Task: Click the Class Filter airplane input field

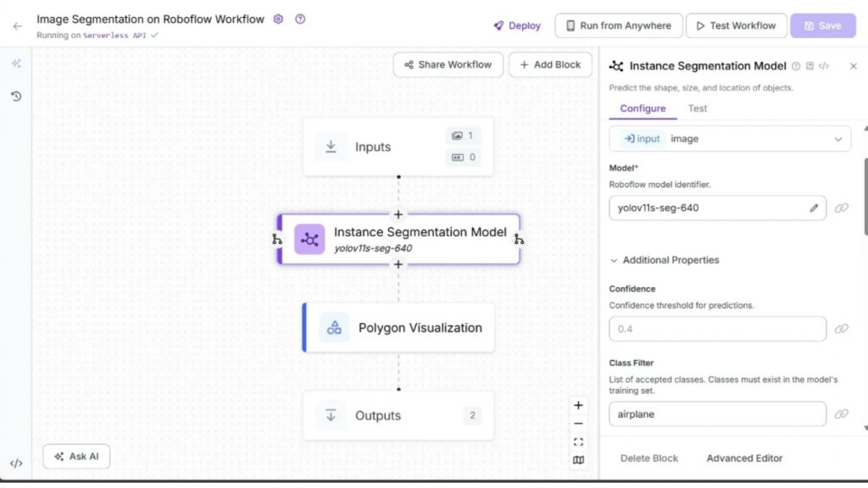Action: [x=717, y=413]
